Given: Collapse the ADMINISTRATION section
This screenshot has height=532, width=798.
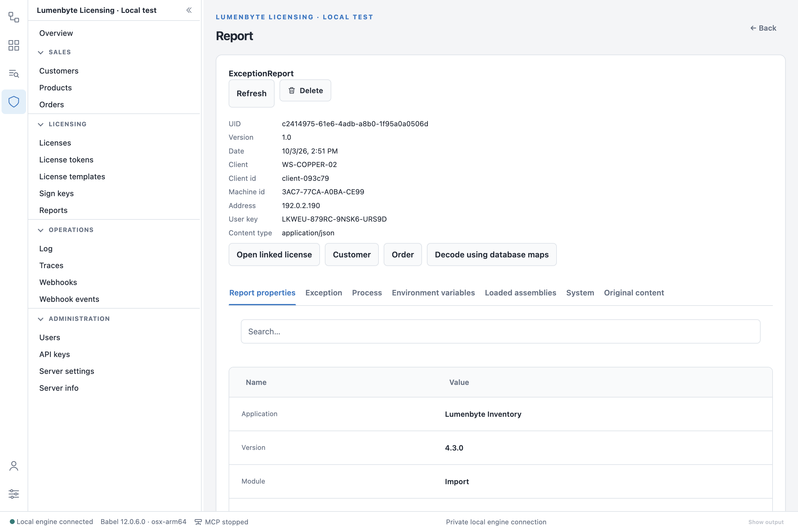Looking at the screenshot, I should pos(40,319).
